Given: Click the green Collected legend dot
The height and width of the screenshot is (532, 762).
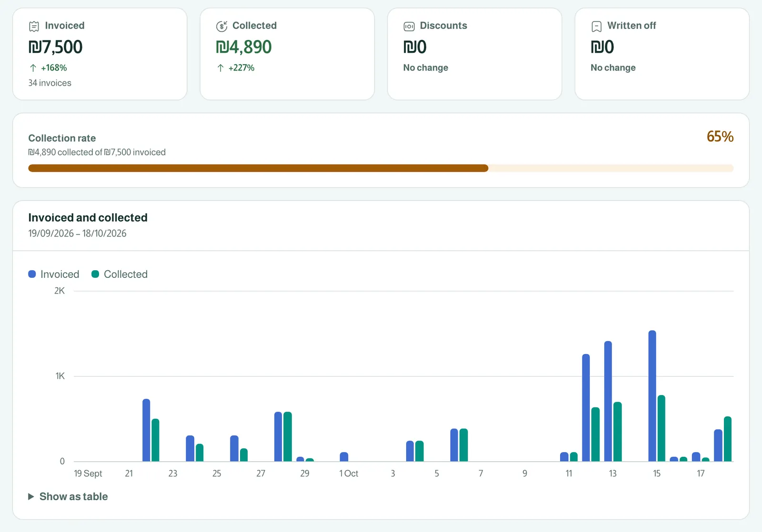Looking at the screenshot, I should pos(95,274).
